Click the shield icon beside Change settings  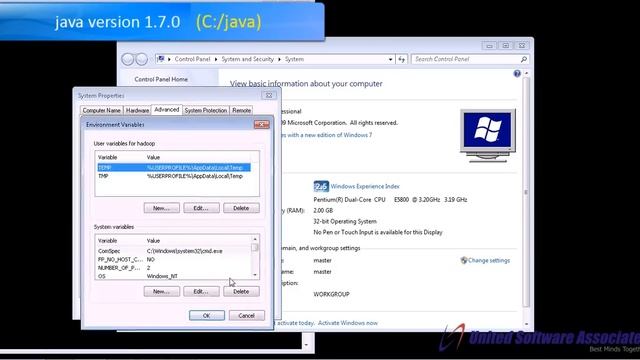[463, 260]
